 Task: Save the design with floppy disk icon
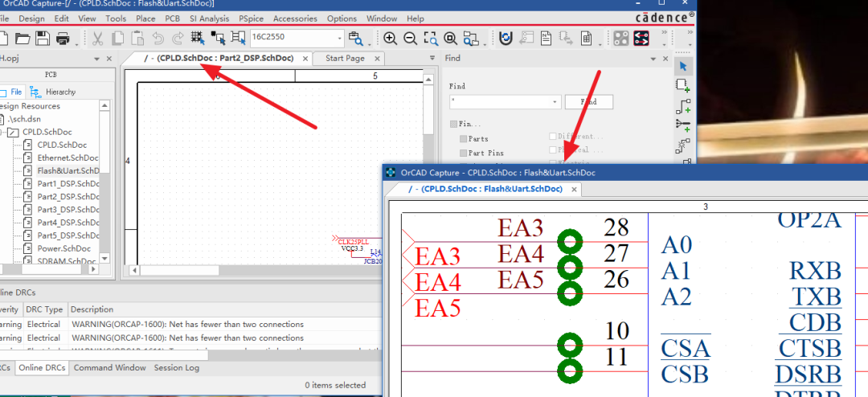pos(43,39)
